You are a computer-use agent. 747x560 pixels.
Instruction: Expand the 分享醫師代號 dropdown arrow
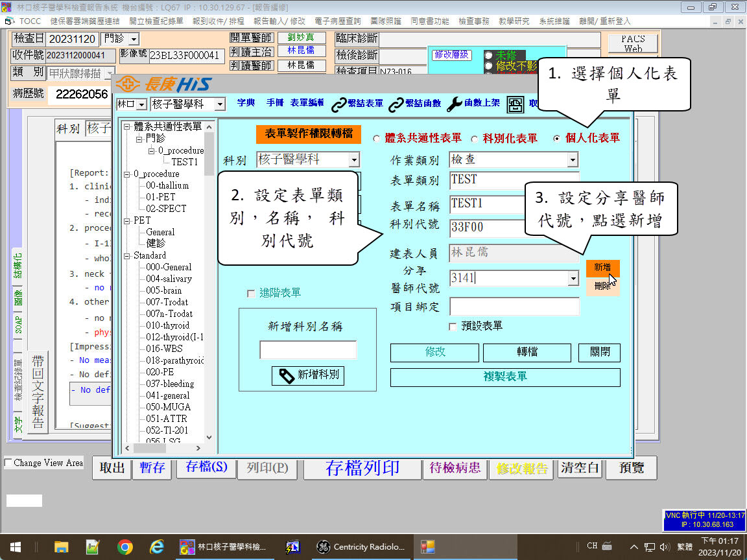tap(573, 279)
